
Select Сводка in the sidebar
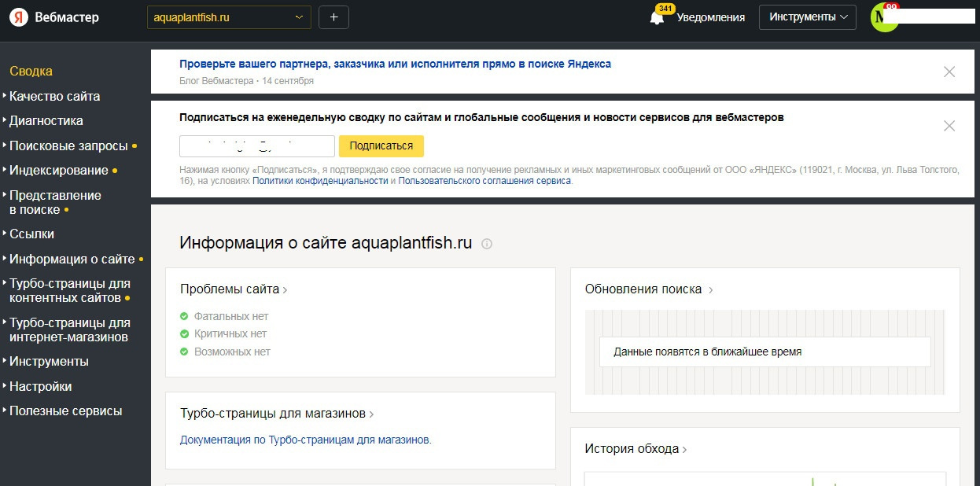31,72
